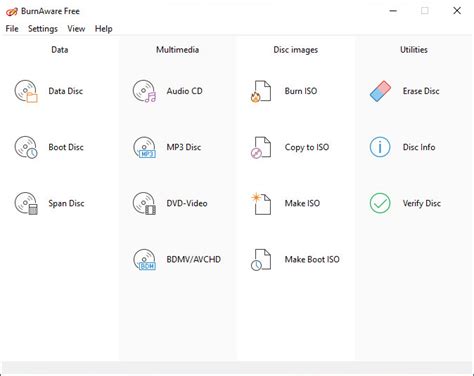Click the BurnAware app logo in title bar
Viewport: 474px width, 376px height.
tap(11, 12)
